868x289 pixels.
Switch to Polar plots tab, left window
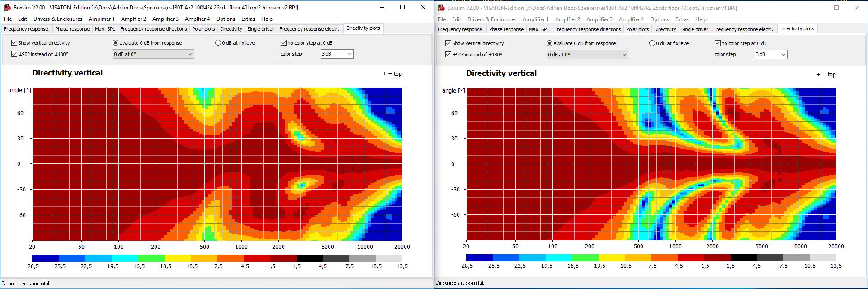pos(203,29)
